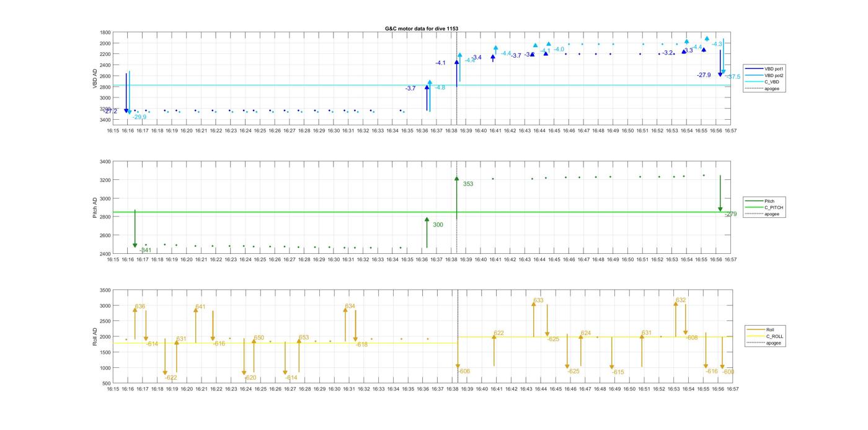This screenshot has height=430, width=868.
Task: Click the "-615" roll data label
Action: tap(618, 372)
